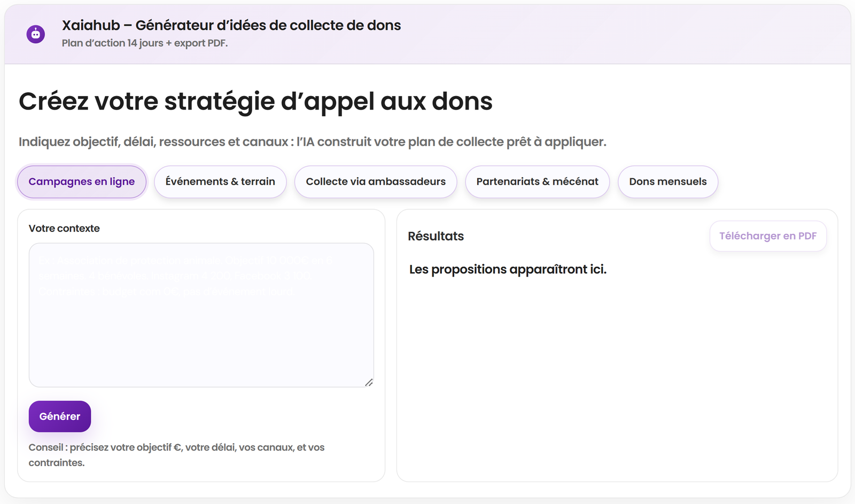Click the 'Plan d'action 14 jours' subtitle
The height and width of the screenshot is (504, 855).
144,43
